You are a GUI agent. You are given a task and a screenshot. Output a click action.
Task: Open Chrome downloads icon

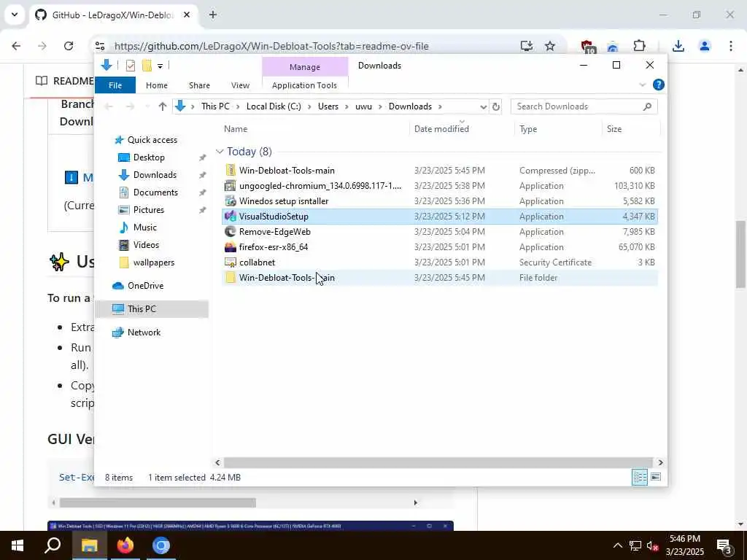pos(678,46)
